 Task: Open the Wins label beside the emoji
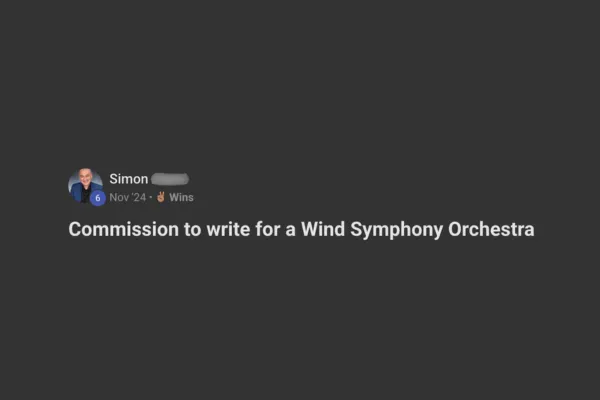(181, 197)
